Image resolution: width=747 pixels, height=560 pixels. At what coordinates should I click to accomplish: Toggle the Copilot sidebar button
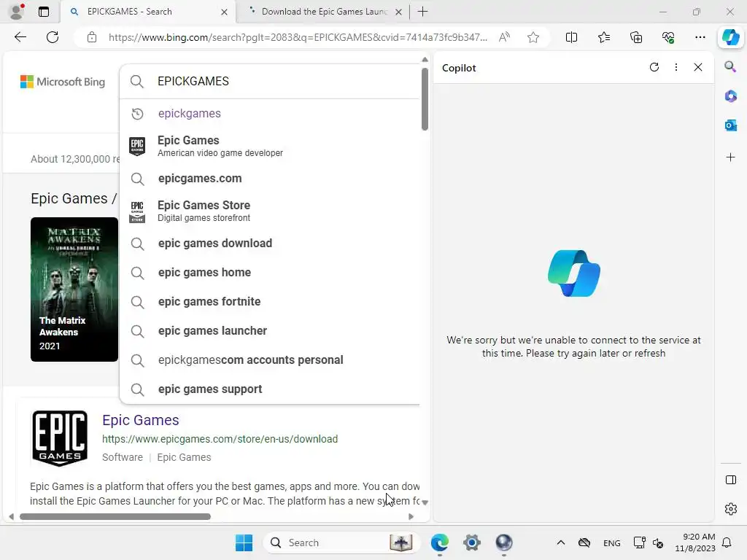(730, 37)
